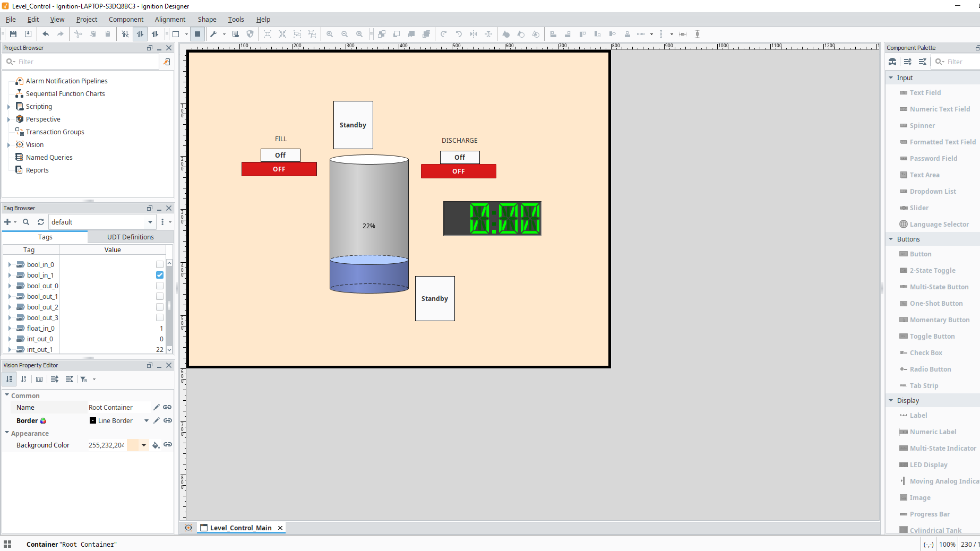This screenshot has height=551, width=980.
Task: Open binding link for Background Color property
Action: pyautogui.click(x=168, y=445)
